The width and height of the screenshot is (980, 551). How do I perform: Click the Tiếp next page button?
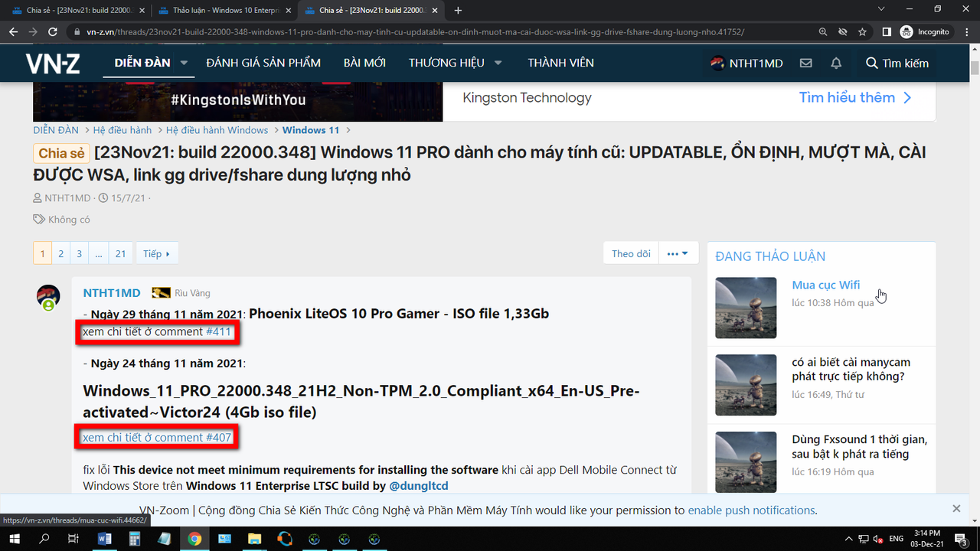click(x=157, y=253)
